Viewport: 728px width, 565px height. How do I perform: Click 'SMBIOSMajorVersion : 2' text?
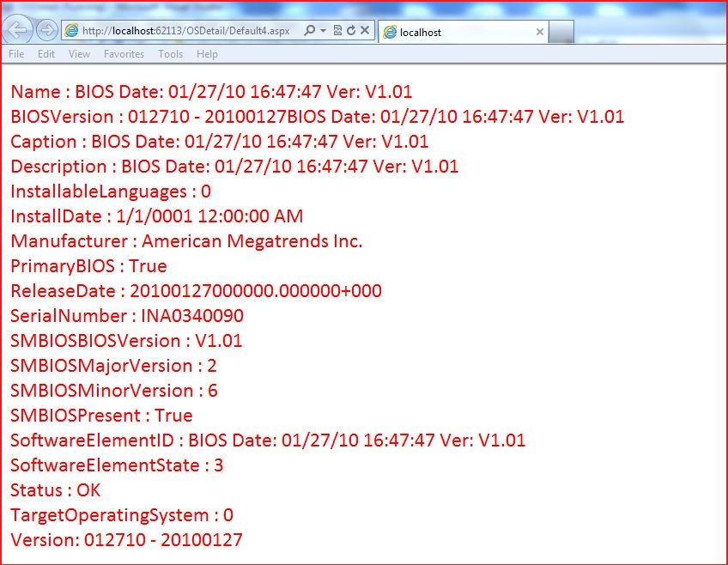tap(113, 366)
